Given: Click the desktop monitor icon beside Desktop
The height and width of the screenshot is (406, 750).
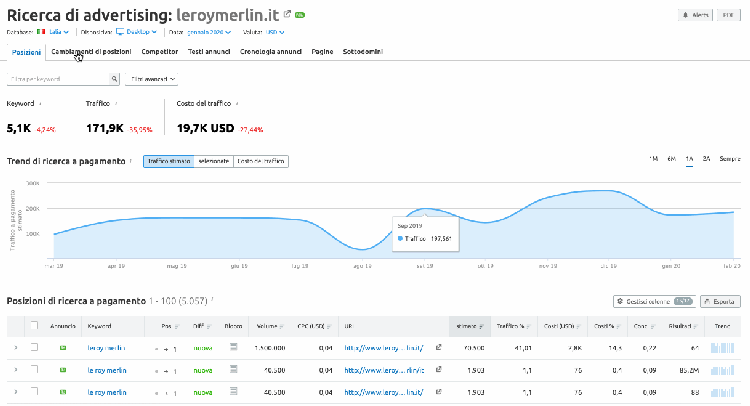Looking at the screenshot, I should click(x=120, y=32).
